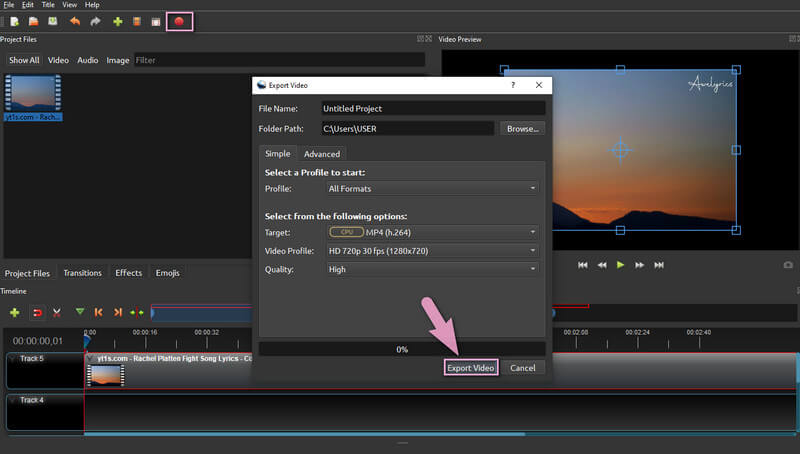Click the green Import Files plus icon
This screenshot has height=454, width=800.
coord(118,21)
